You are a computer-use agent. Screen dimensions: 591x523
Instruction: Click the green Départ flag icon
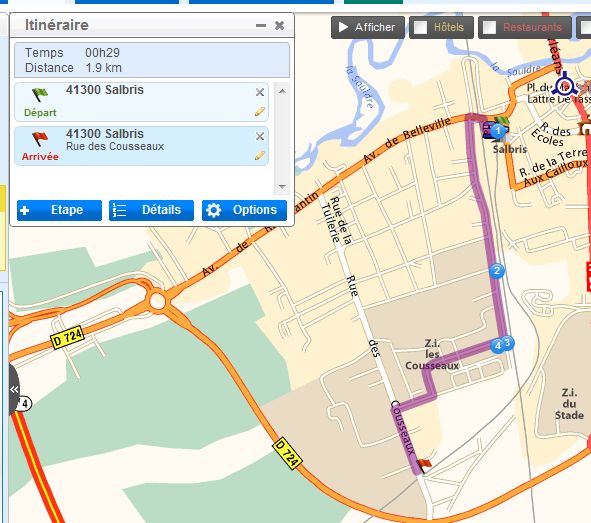click(x=40, y=94)
